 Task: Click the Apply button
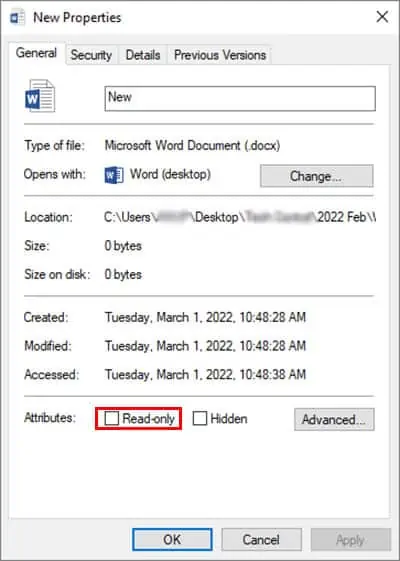[351, 540]
